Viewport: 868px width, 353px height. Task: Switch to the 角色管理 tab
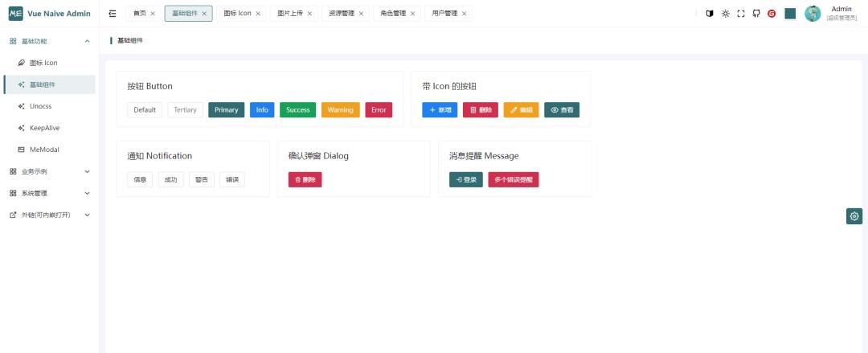pyautogui.click(x=392, y=14)
